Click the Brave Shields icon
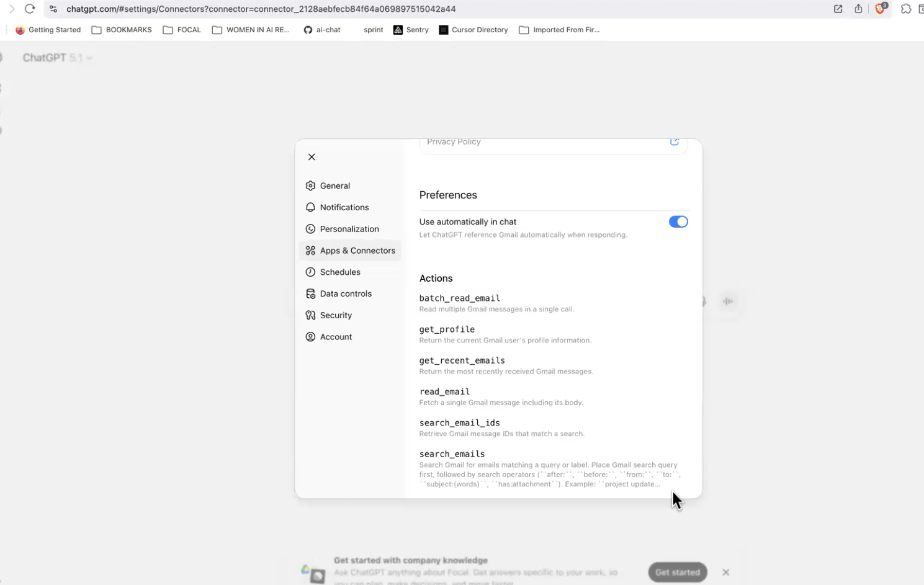This screenshot has width=924, height=585. tap(880, 9)
